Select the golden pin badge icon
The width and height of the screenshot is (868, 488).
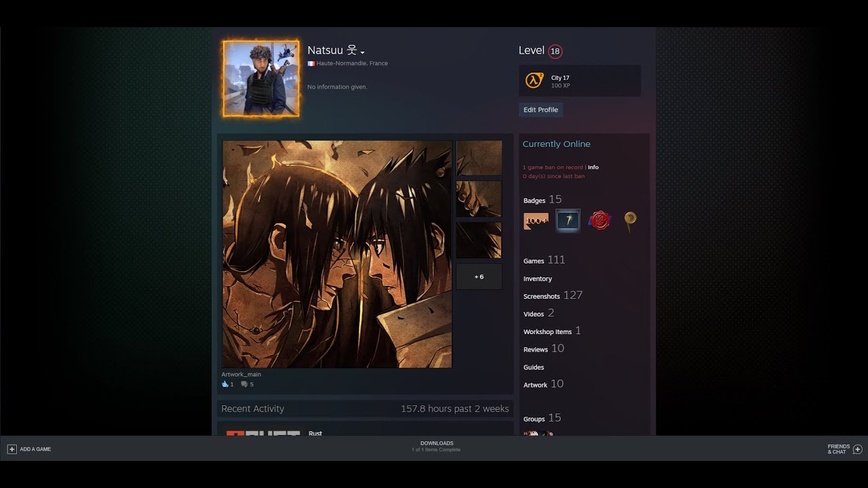click(630, 221)
